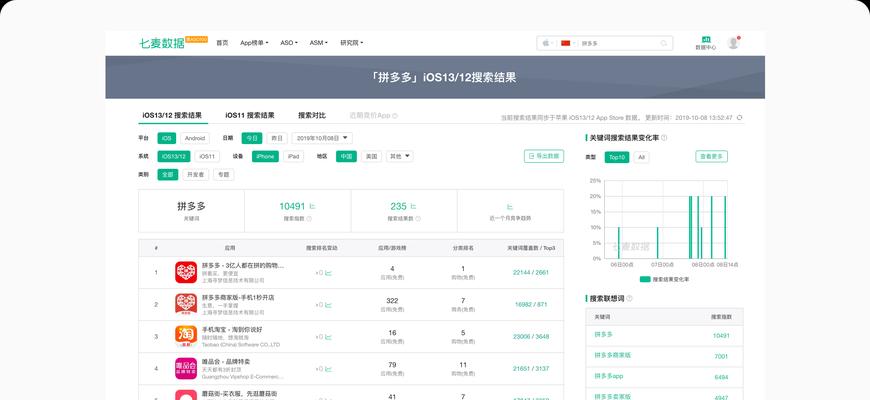Select the iOS11 system option
This screenshot has height=400, width=870.
pos(207,156)
